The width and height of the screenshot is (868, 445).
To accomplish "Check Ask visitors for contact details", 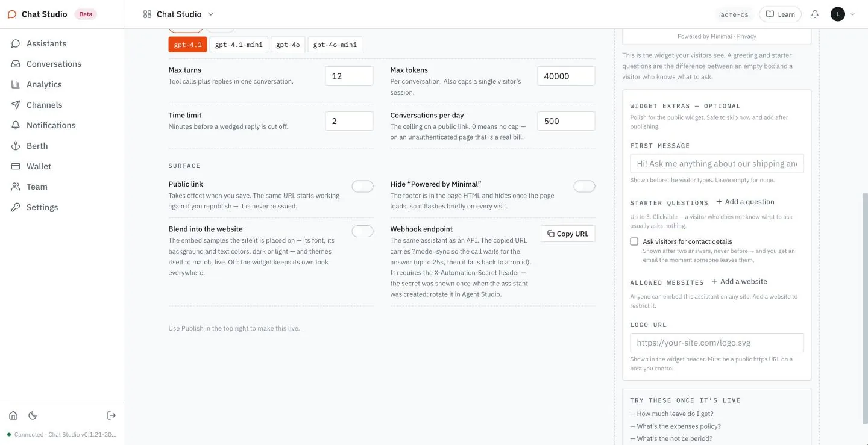I will coord(634,241).
